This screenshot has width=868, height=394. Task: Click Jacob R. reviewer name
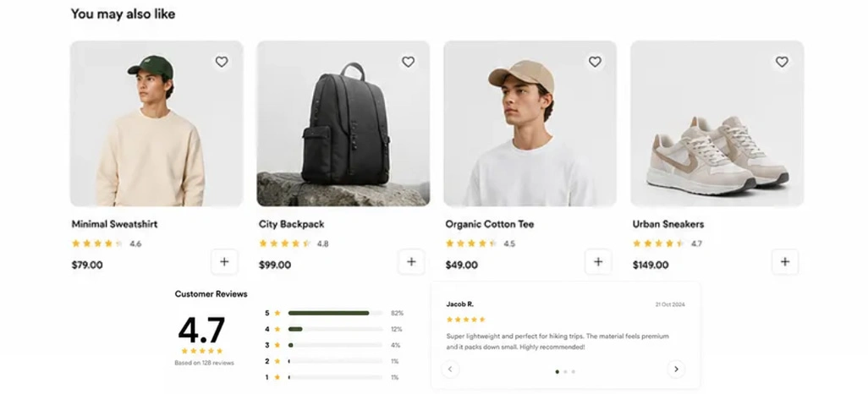(x=459, y=304)
